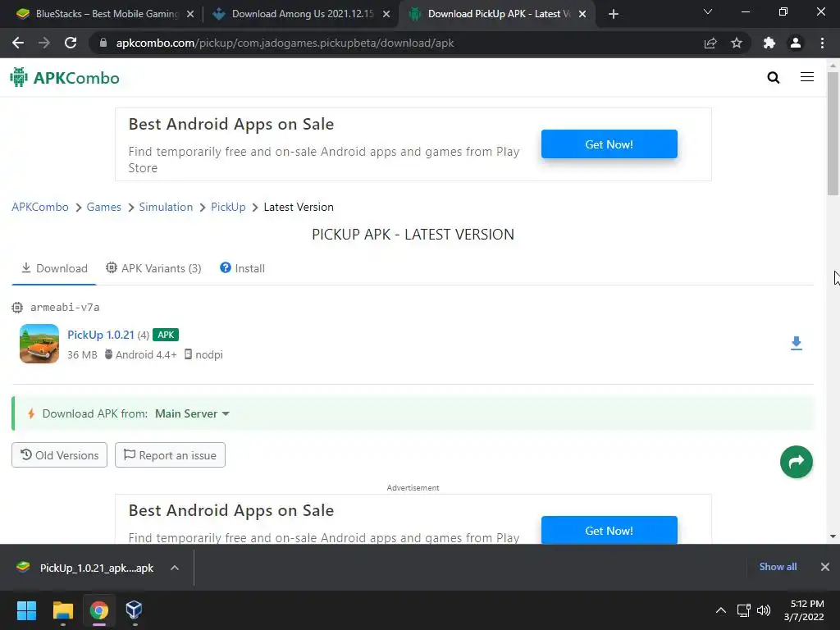The width and height of the screenshot is (840, 630).
Task: Click the green APK badge
Action: pos(166,335)
